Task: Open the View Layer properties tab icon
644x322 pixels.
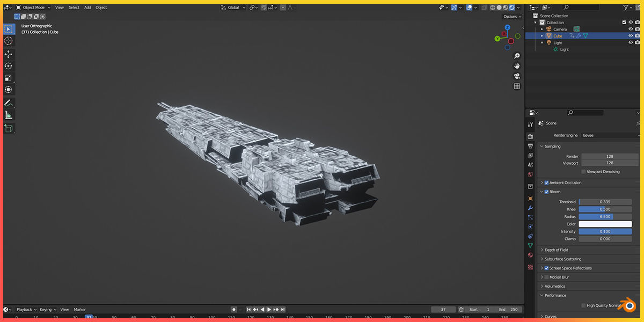Action: pyautogui.click(x=531, y=156)
